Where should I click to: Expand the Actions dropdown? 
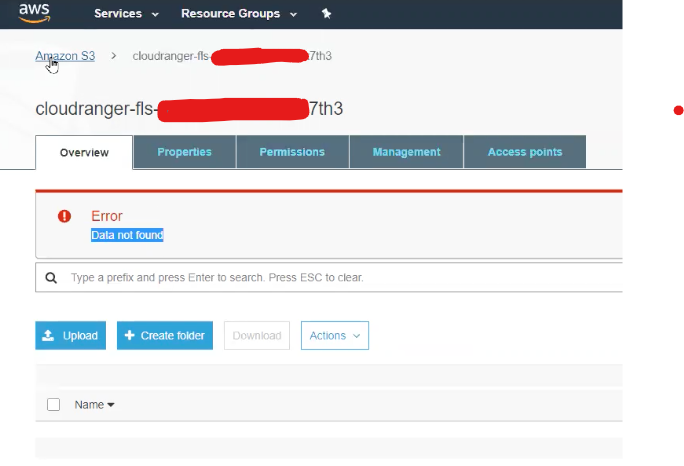tap(335, 336)
